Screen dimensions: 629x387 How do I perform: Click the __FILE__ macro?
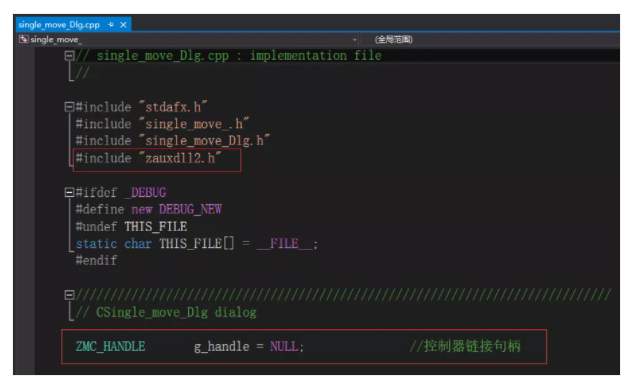[x=284, y=243]
